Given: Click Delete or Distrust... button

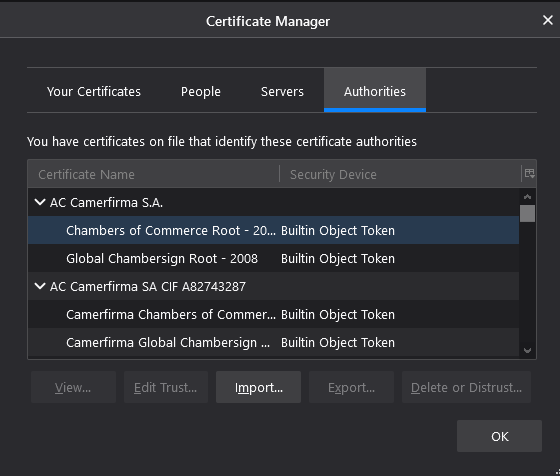Looking at the screenshot, I should 466,387.
